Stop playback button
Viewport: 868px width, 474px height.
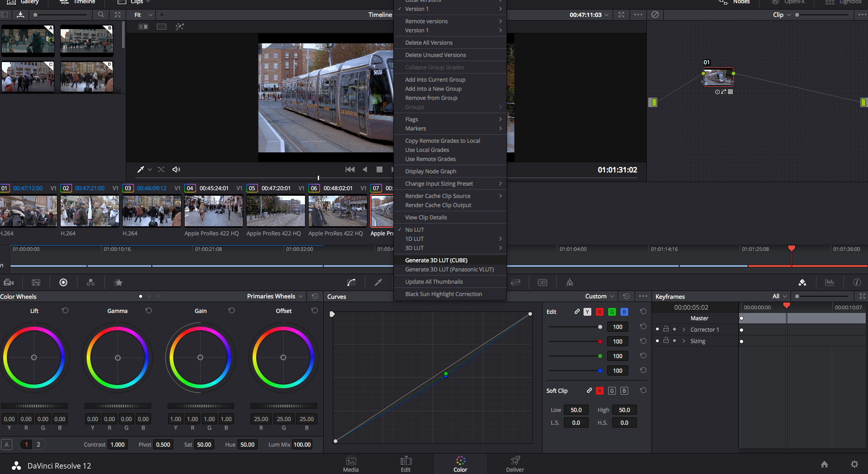tap(379, 169)
